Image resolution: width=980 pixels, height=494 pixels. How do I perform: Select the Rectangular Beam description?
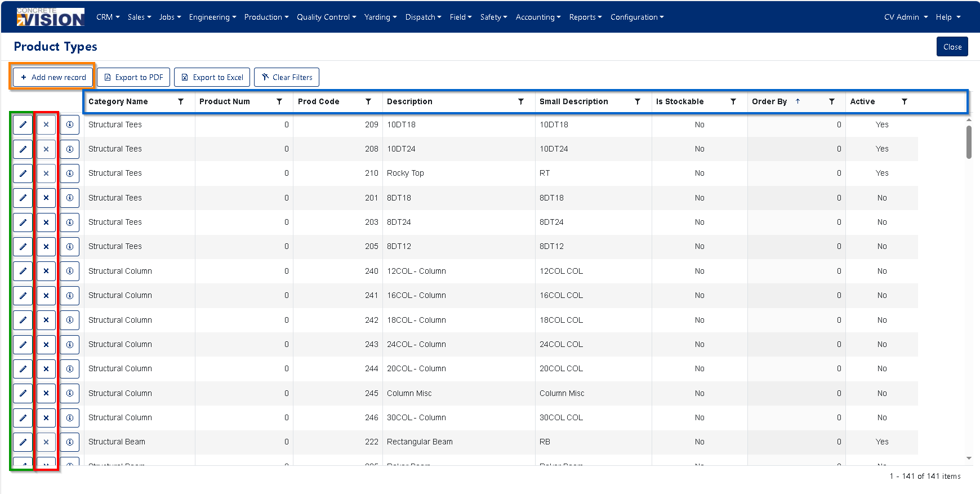(459, 442)
